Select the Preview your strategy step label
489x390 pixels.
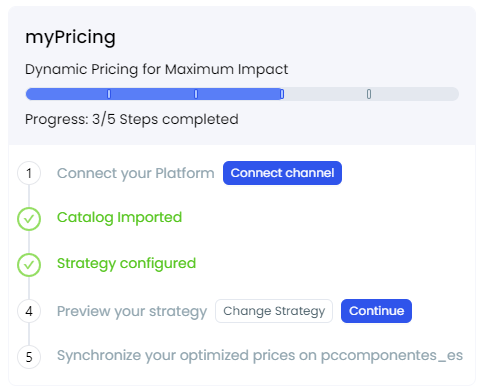(x=132, y=311)
